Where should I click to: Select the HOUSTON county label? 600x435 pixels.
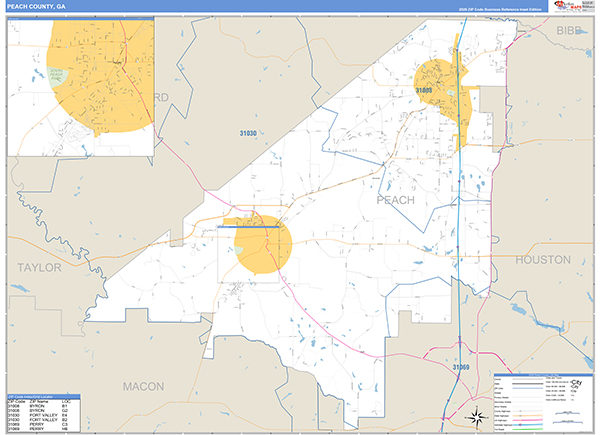click(543, 260)
